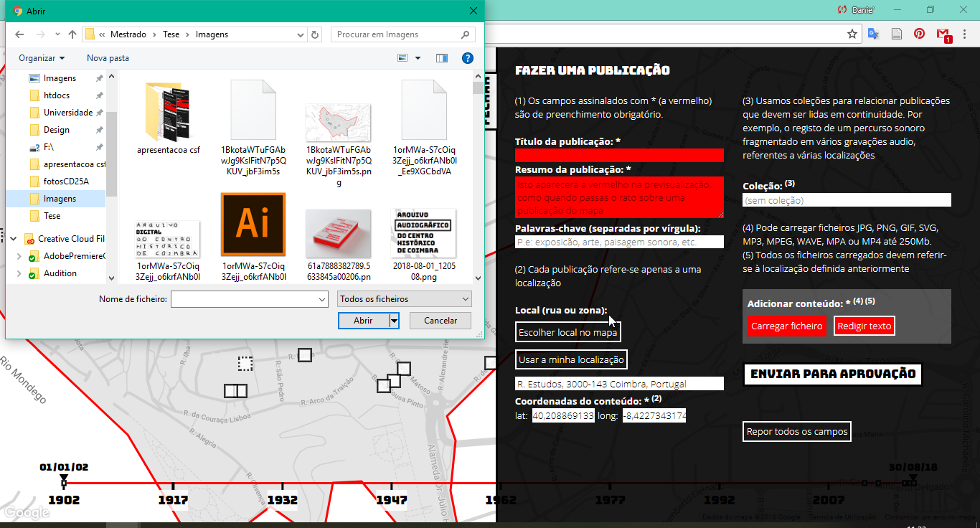This screenshot has height=528, width=980.
Task: Expand the Creative Cloud Files tree node
Action: pos(12,239)
